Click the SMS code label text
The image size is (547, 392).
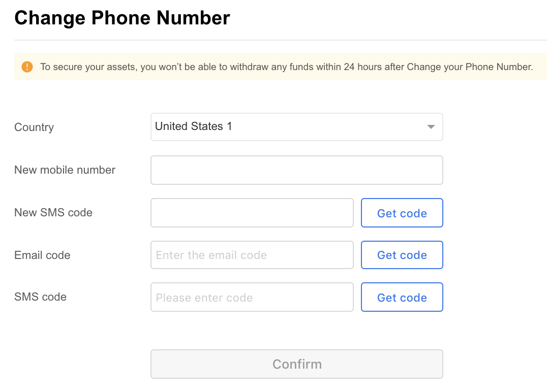pos(40,297)
